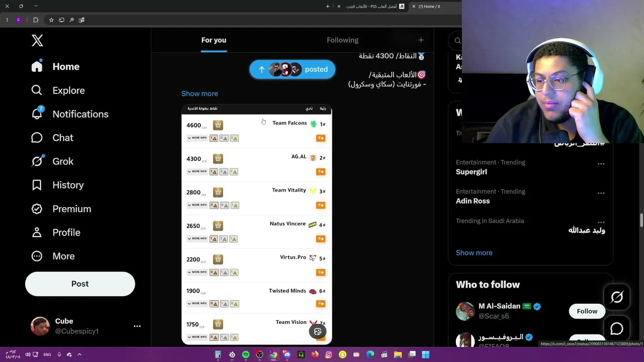Open the More menu in the sidebar
The height and width of the screenshot is (362, 644).
pos(53,256)
